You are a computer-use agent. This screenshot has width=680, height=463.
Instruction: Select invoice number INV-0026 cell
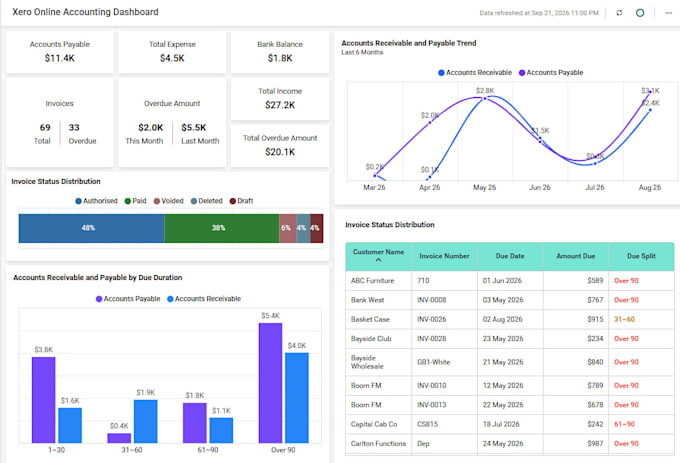tap(444, 319)
